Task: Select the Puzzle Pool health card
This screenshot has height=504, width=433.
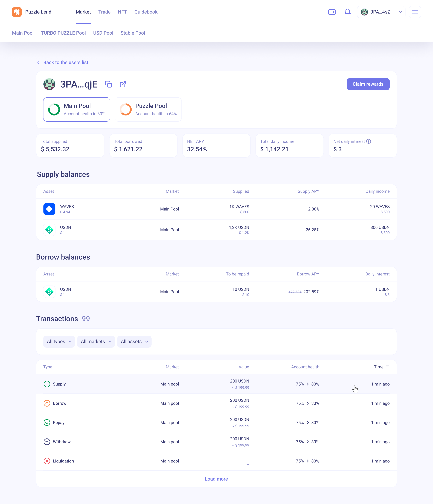Action: [148, 109]
